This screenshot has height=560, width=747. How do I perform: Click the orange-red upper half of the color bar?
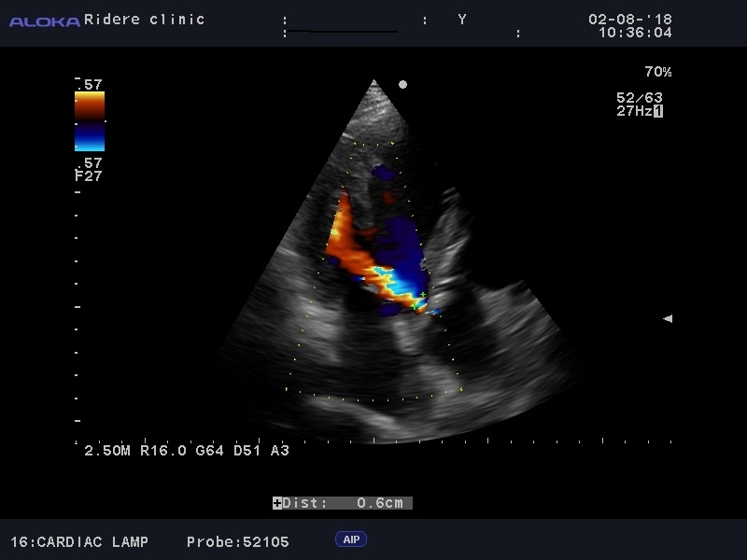[x=90, y=105]
